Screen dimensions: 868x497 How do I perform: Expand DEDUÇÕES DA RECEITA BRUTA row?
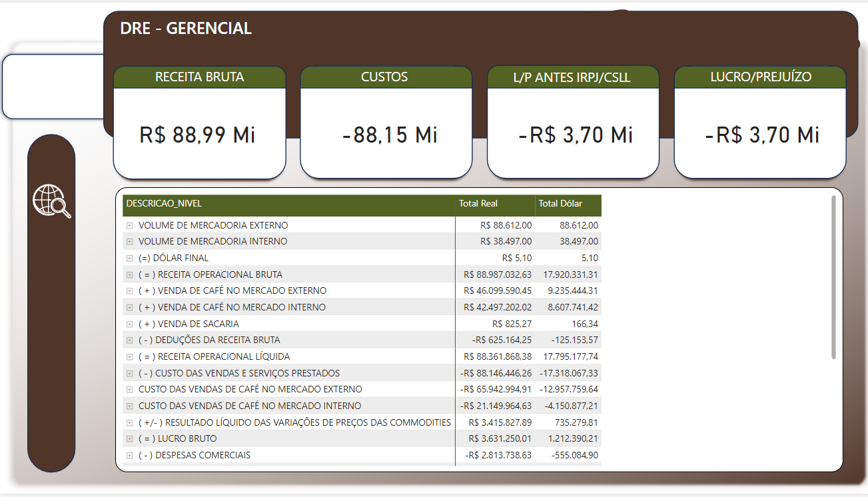(130, 340)
